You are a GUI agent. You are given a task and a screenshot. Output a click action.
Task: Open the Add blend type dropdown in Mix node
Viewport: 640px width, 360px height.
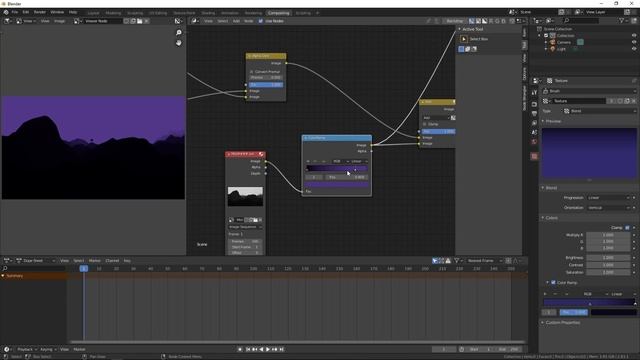pyautogui.click(x=436, y=118)
